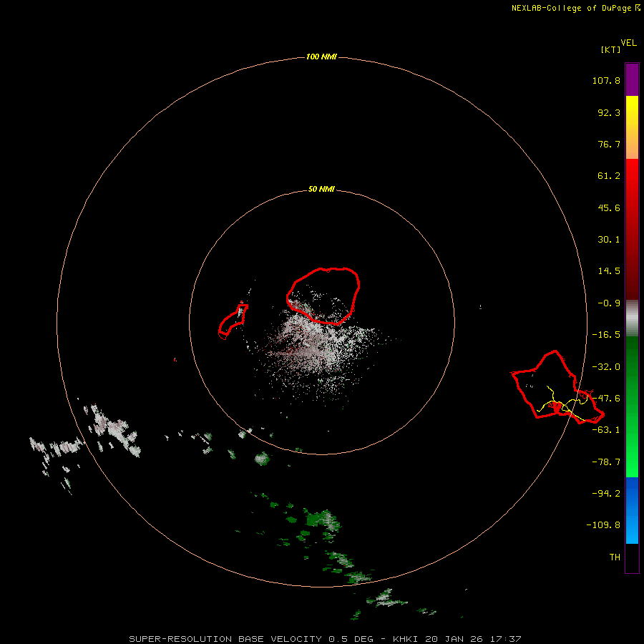Click the 30.1 velocity scale value
Image resolution: width=644 pixels, height=644 pixels.
coord(609,240)
